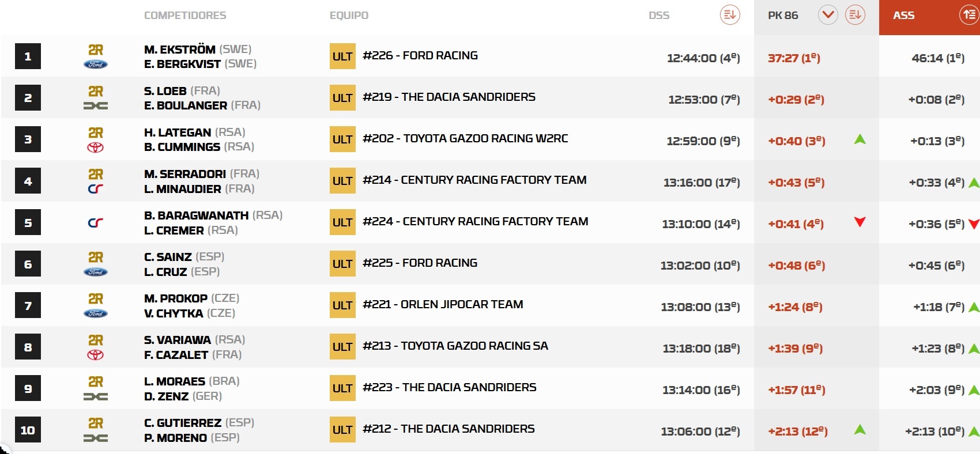Click the sort icon in PK 86 header

click(855, 15)
